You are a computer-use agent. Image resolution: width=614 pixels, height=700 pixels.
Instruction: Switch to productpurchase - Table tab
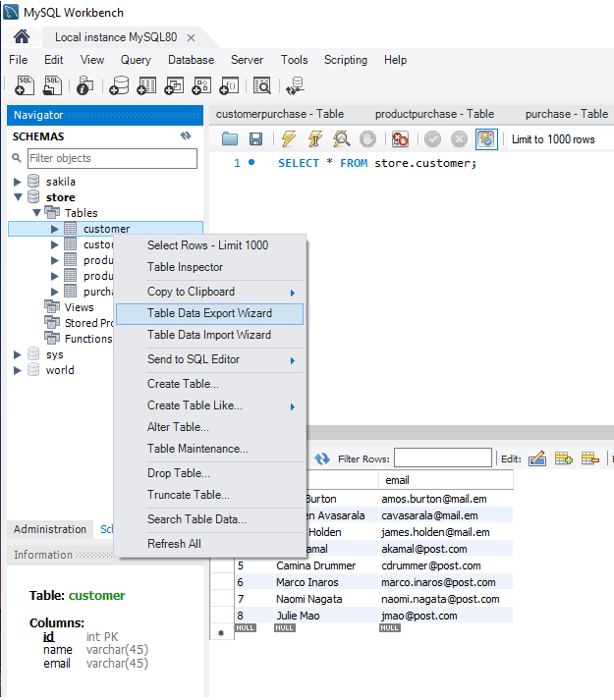click(x=434, y=114)
